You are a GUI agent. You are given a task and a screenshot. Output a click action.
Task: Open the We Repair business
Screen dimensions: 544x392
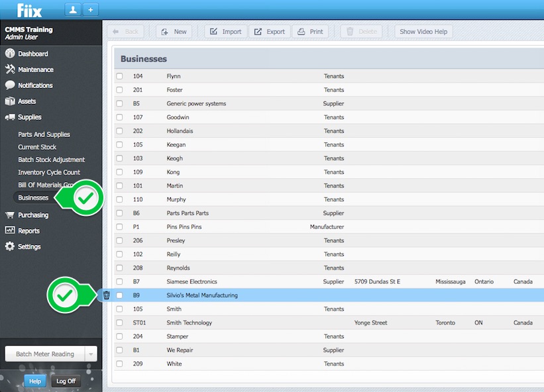(329, 350)
